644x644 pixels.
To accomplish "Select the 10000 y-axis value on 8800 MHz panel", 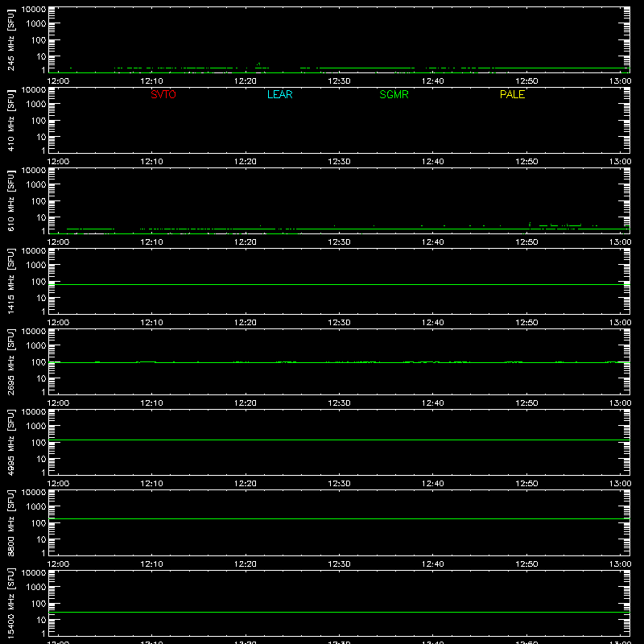I will pyautogui.click(x=34, y=493).
